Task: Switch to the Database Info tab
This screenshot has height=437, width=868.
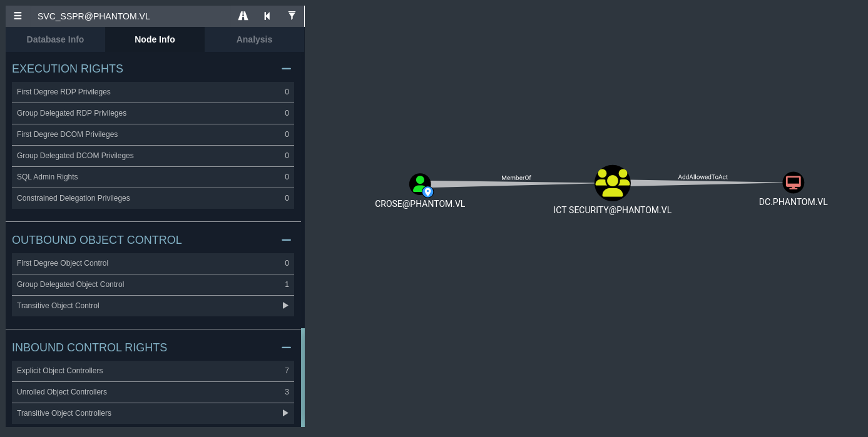Action: click(55, 39)
